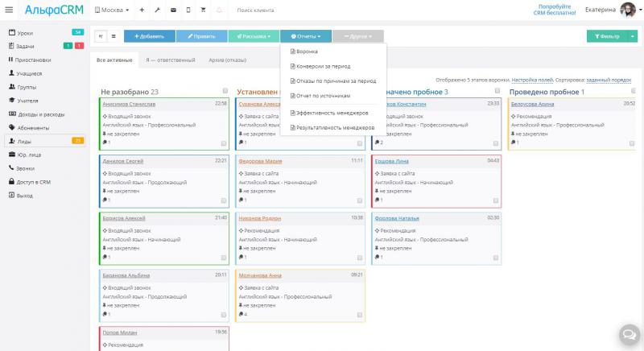
Task: Open the wrench settings icon
Action: (158, 10)
